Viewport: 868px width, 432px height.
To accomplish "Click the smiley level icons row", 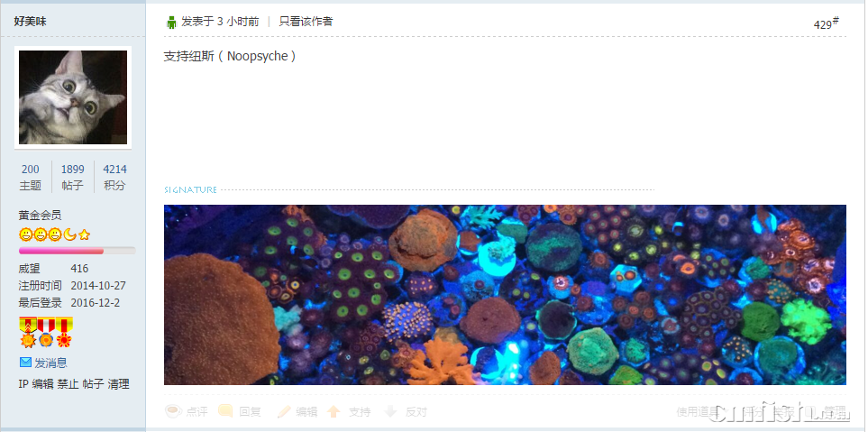I will [54, 234].
